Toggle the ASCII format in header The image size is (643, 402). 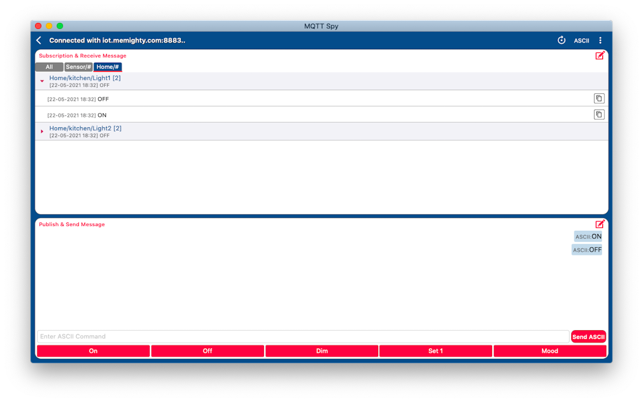(581, 41)
